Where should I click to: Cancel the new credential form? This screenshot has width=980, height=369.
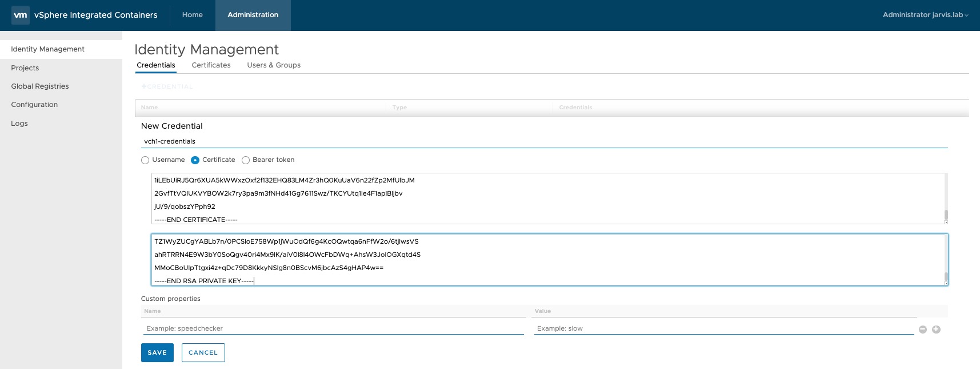tap(203, 352)
